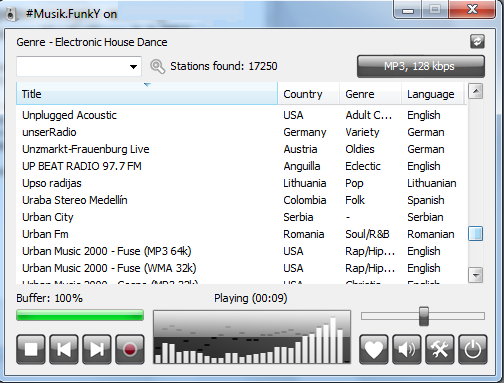The width and height of the screenshot is (504, 383).
Task: Click the magnifier search icon
Action: tap(157, 66)
